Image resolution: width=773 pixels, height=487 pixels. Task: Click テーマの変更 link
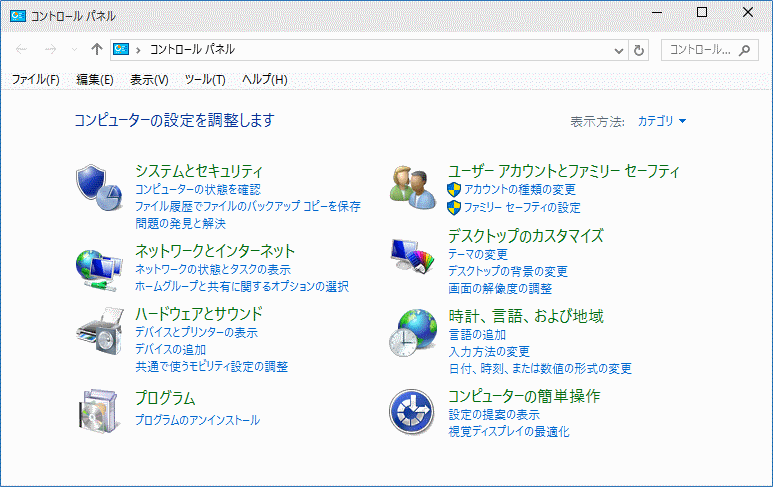click(478, 255)
